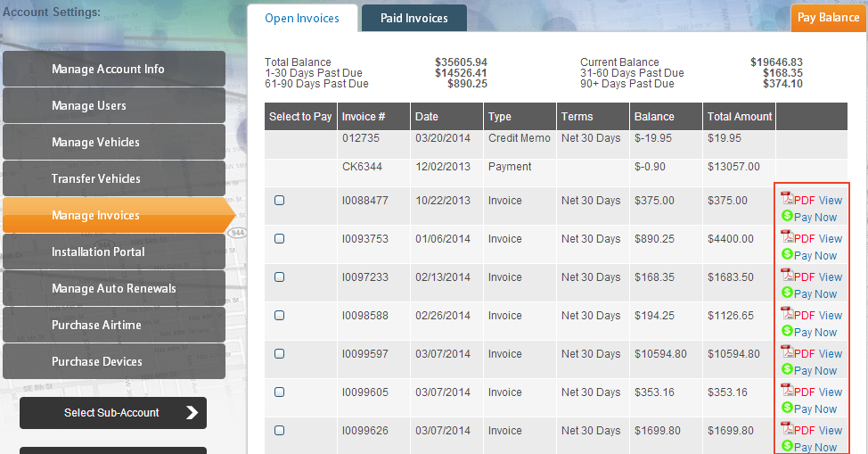The image size is (868, 454).
Task: Click green dollar icon for invoice I0099597
Action: pyautogui.click(x=787, y=368)
